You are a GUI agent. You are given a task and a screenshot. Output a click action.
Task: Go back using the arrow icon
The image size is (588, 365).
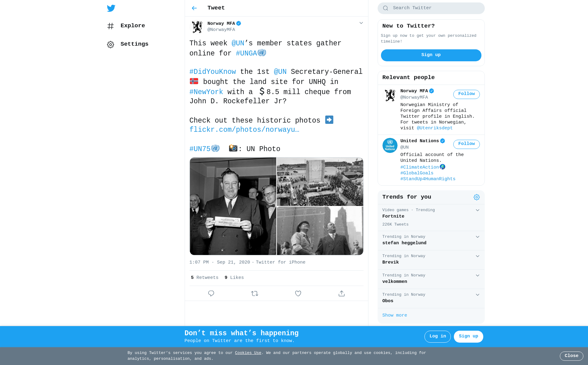(x=194, y=8)
